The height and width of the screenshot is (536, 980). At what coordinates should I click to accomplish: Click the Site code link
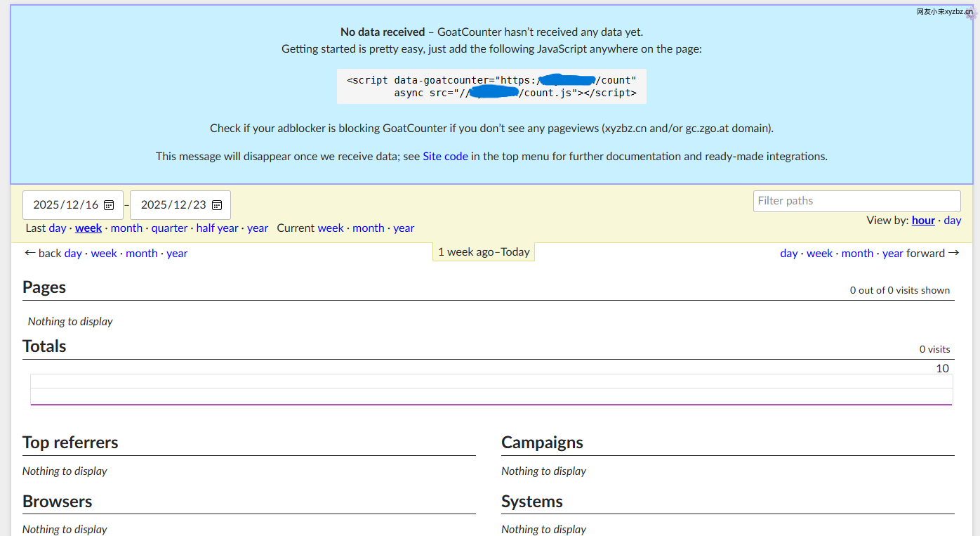[x=445, y=157]
